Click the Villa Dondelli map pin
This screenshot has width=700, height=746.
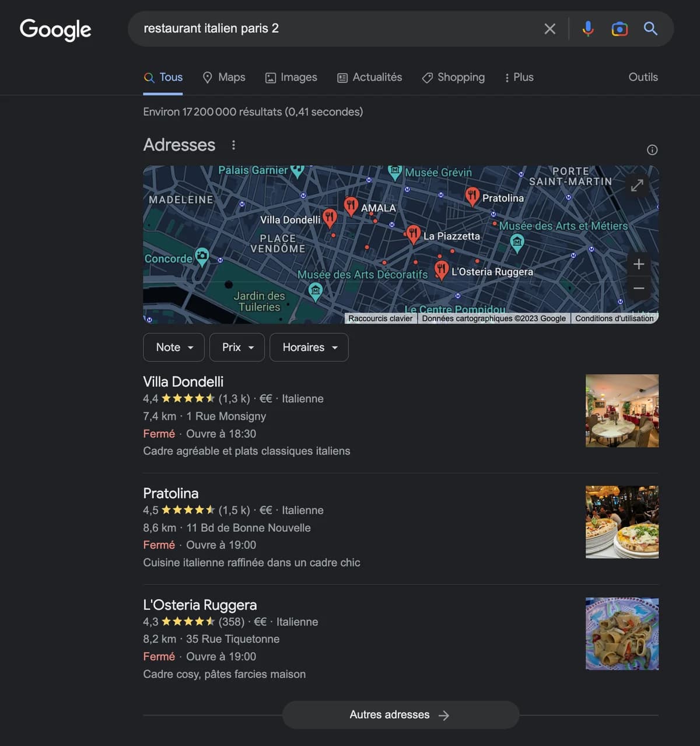tap(330, 218)
